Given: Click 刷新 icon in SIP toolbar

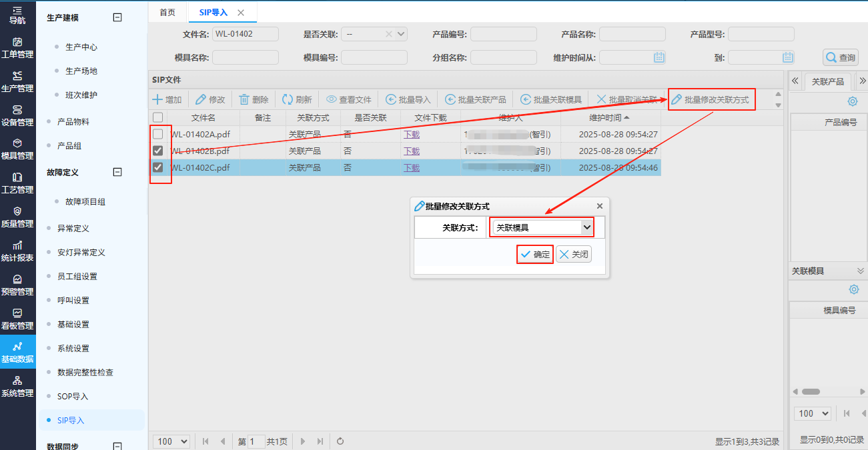Looking at the screenshot, I should tap(288, 99).
